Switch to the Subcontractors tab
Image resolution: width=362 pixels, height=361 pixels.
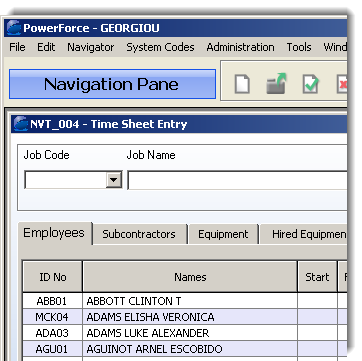139,234
